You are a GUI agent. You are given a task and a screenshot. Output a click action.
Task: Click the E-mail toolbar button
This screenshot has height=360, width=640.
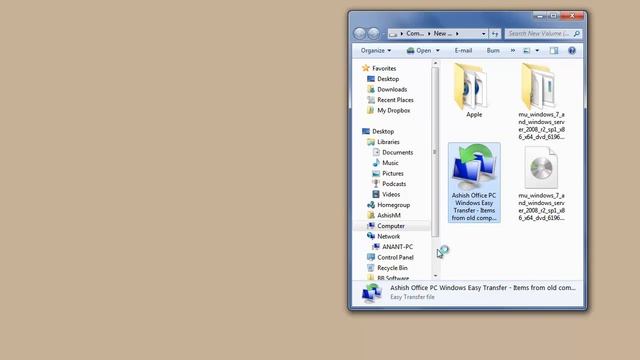[x=463, y=50]
